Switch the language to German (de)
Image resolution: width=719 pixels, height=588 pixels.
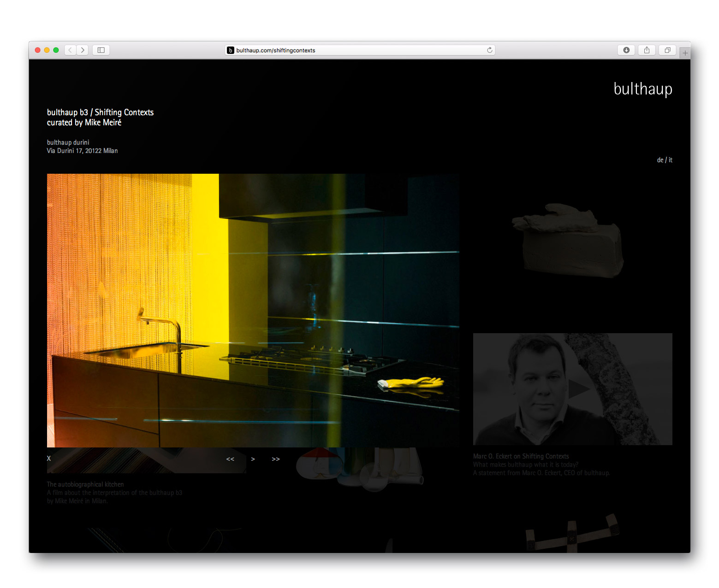coord(660,160)
